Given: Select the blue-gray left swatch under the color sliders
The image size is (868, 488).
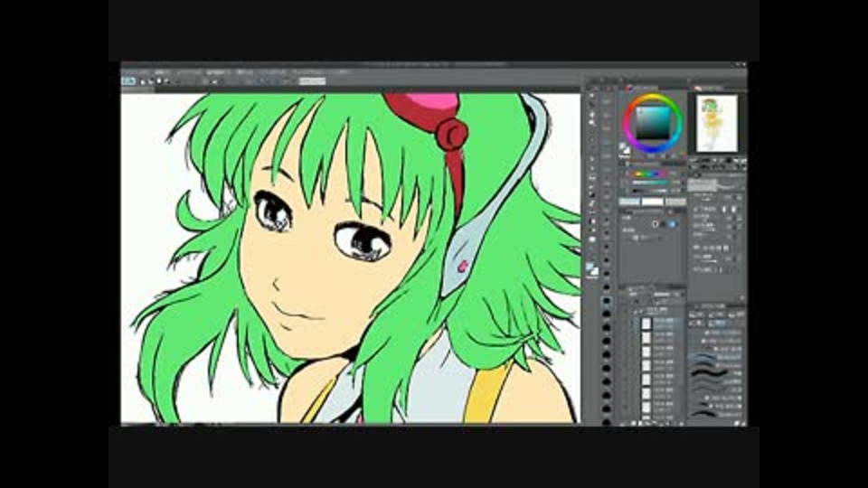Looking at the screenshot, I should pyautogui.click(x=630, y=202).
